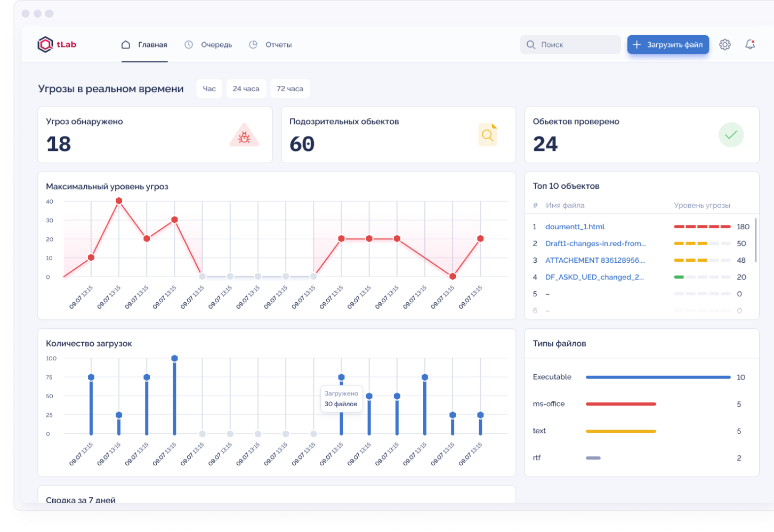This screenshot has height=532, width=774.
Task: Open the notifications bell icon
Action: [750, 45]
